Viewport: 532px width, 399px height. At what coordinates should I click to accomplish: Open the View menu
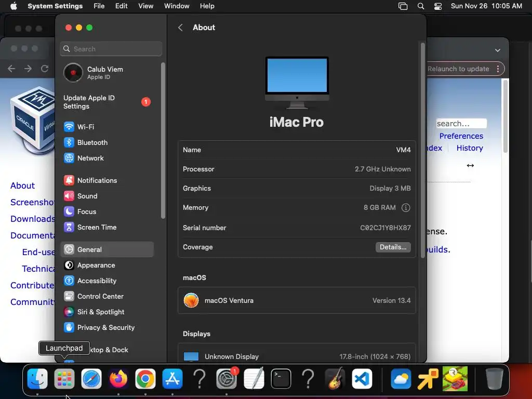click(x=145, y=6)
